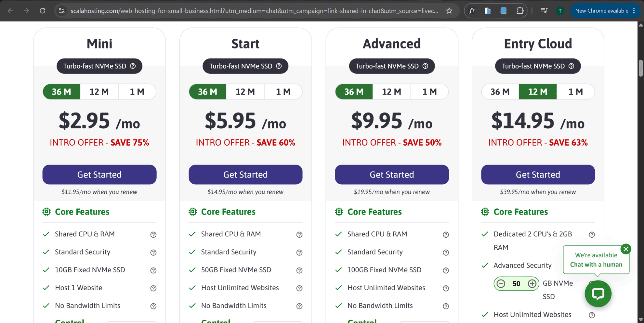
Task: Open help for Entry Cloud's Dedicated 2 CPU's & 2GB RAM
Action: point(592,235)
